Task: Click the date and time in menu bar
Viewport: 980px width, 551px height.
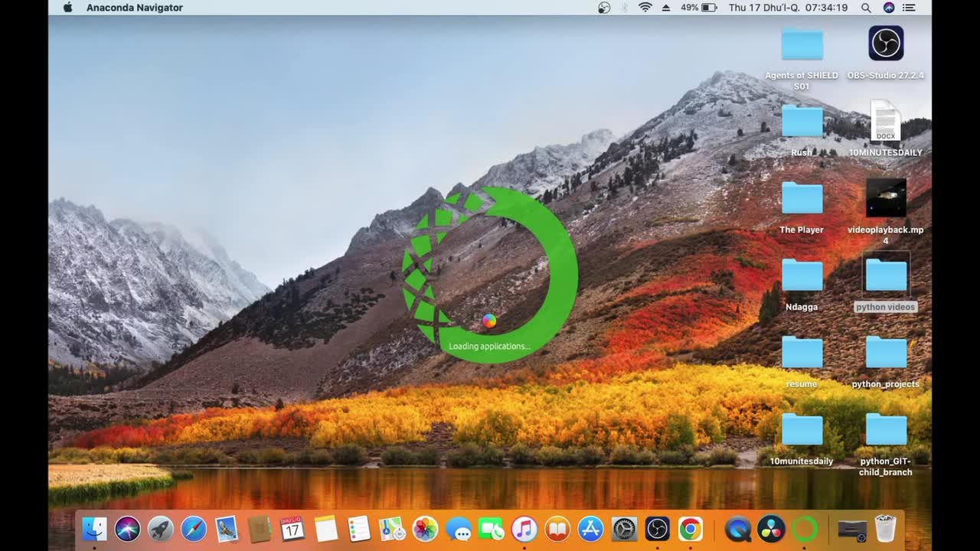Action: [788, 8]
